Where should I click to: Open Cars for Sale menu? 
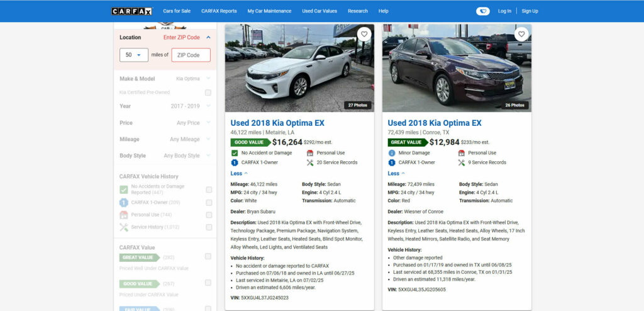[x=177, y=11]
